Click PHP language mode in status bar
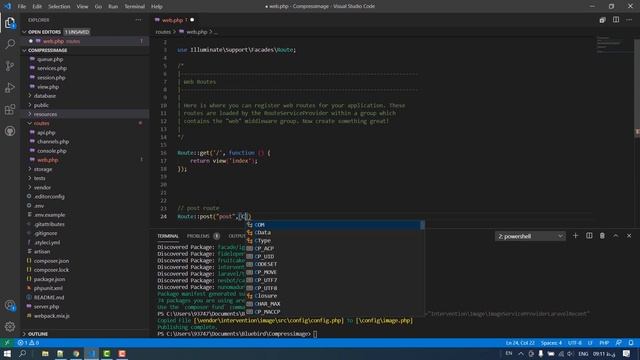Image resolution: width=640 pixels, height=360 pixels. click(604, 343)
